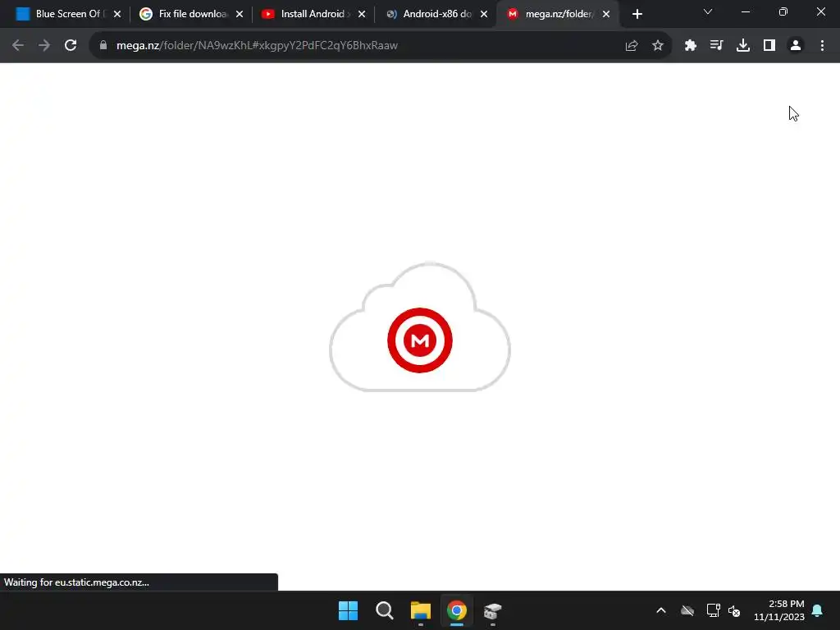Open the Chrome profile menu
Viewport: 840px width, 630px height.
point(796,46)
